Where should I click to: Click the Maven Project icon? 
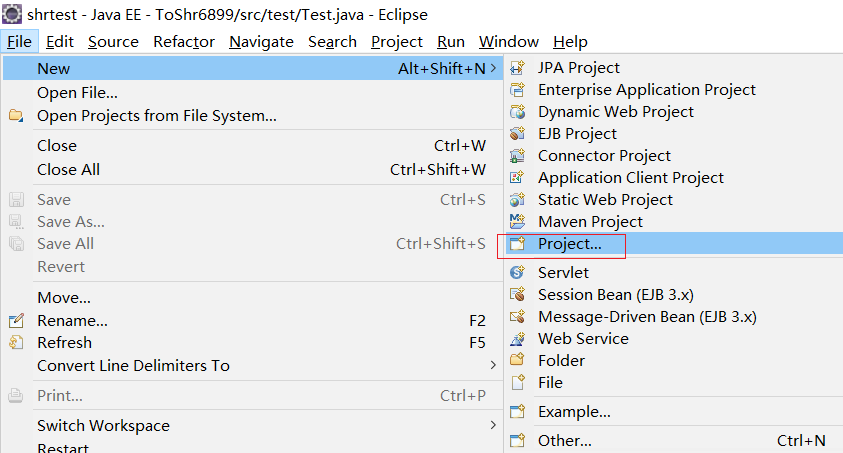pyautogui.click(x=517, y=221)
